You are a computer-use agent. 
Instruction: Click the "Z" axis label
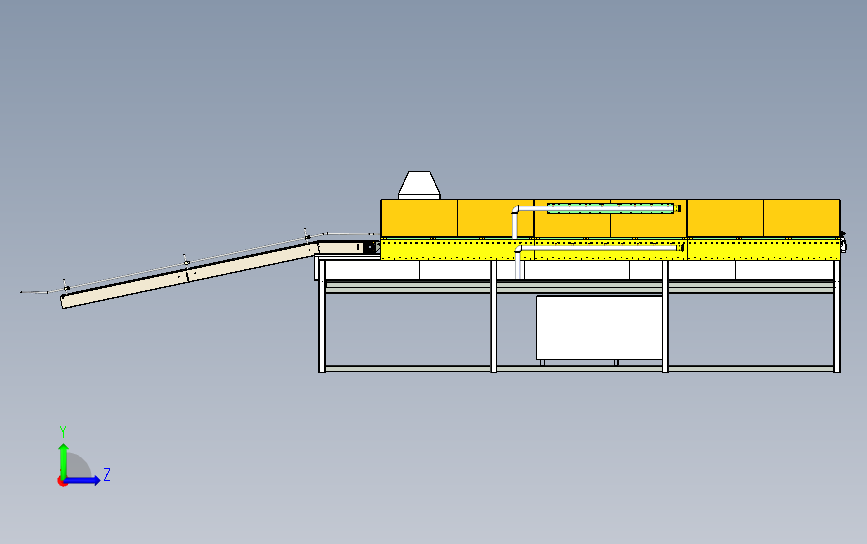pos(107,474)
